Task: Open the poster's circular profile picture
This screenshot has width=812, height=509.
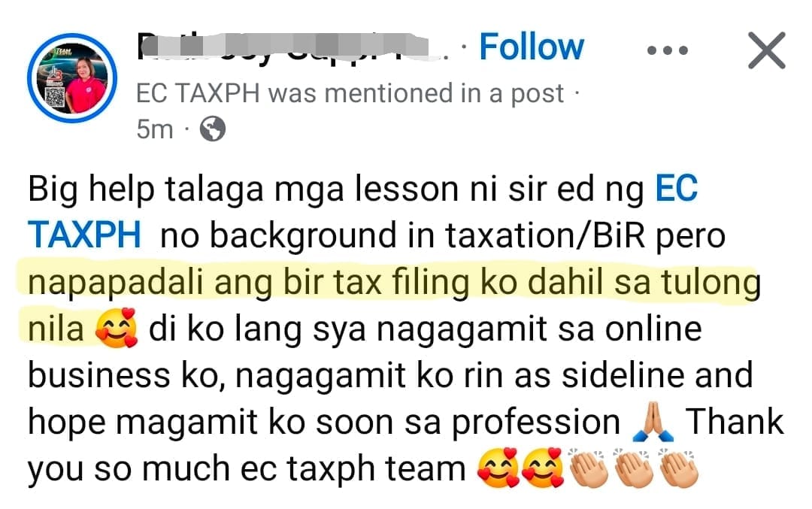Action: coord(72,78)
